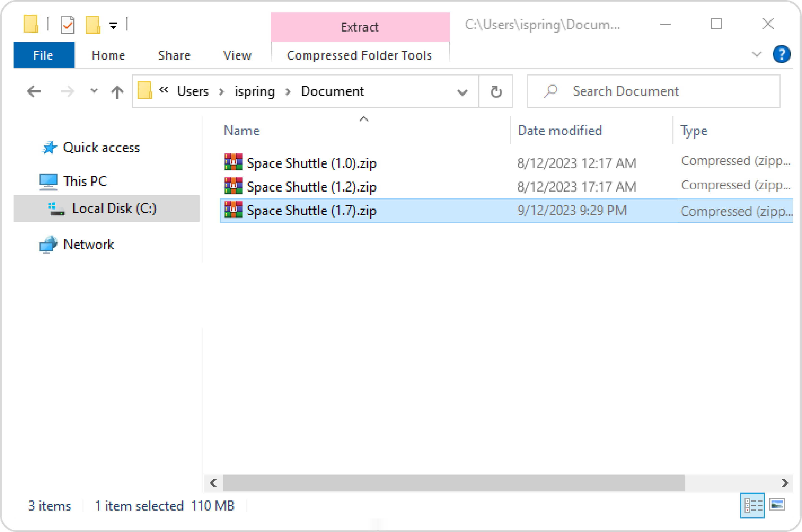Click the Network globe icon
The width and height of the screenshot is (802, 532).
[48, 245]
